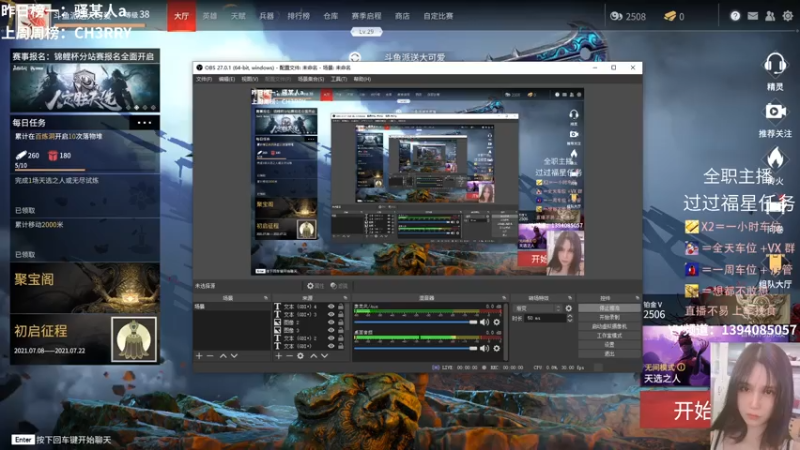
Task: Open the 自定比赛 game tab
Action: [x=438, y=16]
